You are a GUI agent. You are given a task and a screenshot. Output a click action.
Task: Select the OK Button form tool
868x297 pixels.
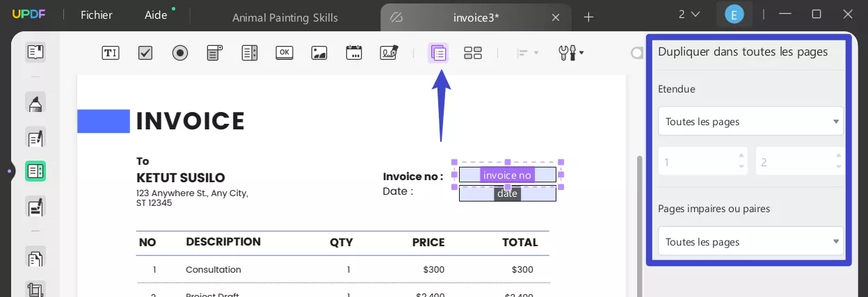[284, 53]
